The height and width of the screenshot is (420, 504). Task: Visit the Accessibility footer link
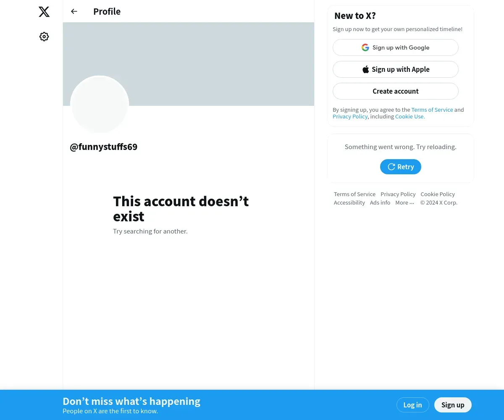point(349,202)
